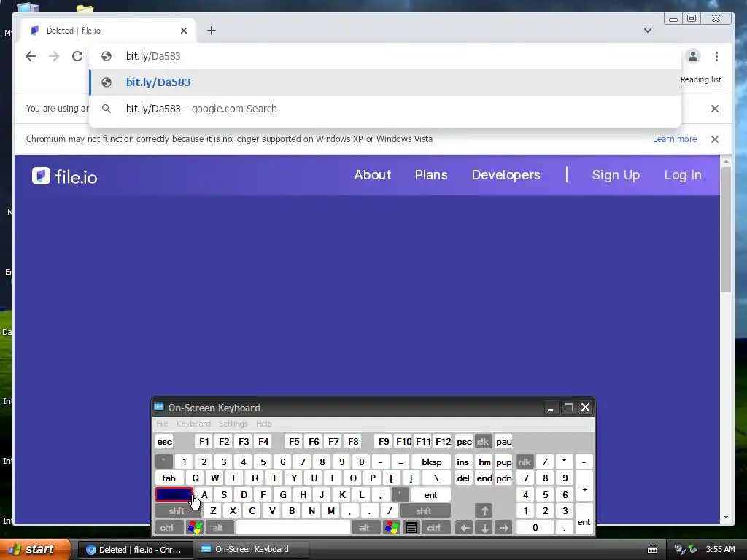Image resolution: width=747 pixels, height=560 pixels.
Task: Open the Plans page on file.io
Action: tap(431, 175)
